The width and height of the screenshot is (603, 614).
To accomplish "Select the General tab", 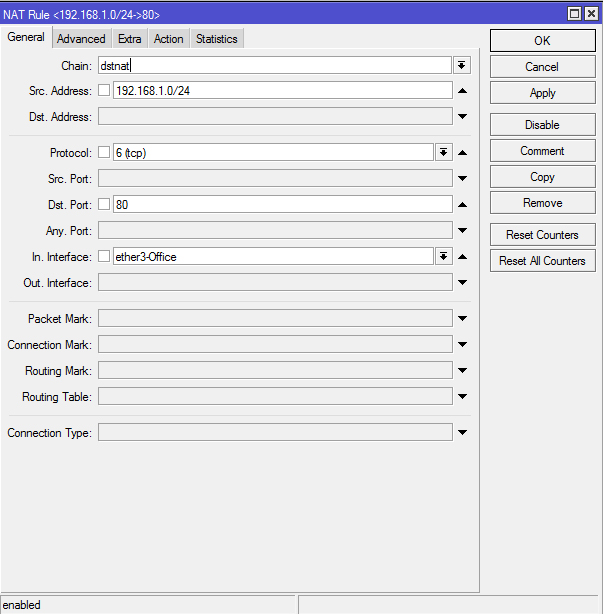I will point(26,37).
